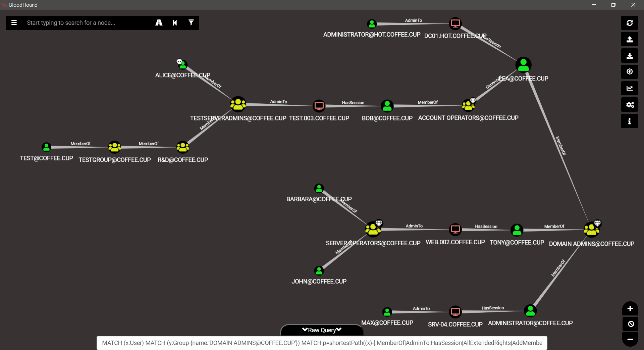Viewport: 644px width, 350px height.
Task: Change the graph layout type
Action: click(630, 88)
